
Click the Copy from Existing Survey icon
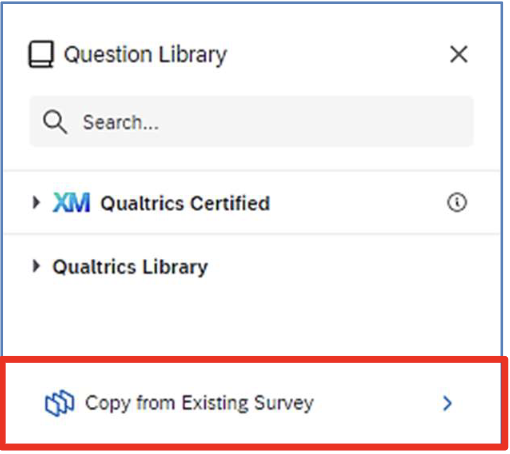pyautogui.click(x=59, y=403)
